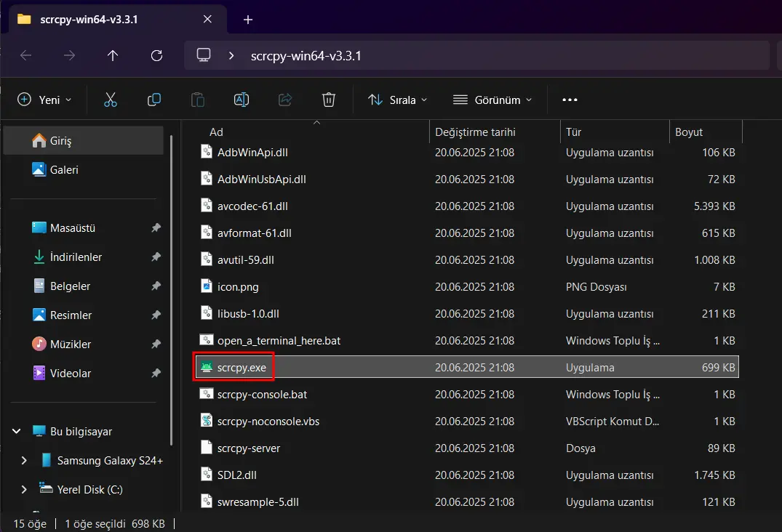Click the Paste clipboard icon

click(197, 100)
